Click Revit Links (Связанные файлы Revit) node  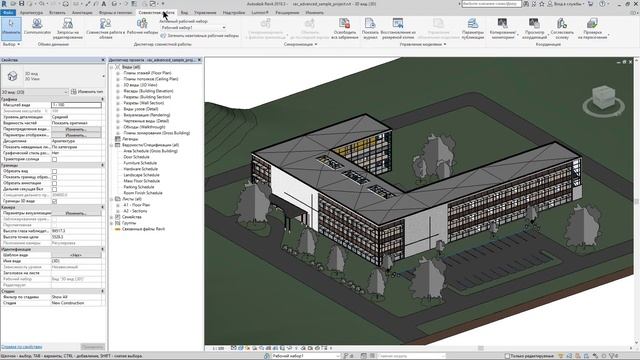point(143,229)
